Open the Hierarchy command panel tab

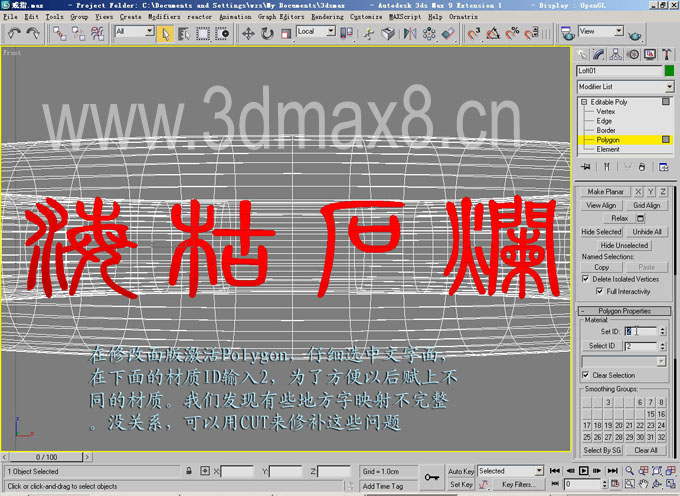pos(615,54)
